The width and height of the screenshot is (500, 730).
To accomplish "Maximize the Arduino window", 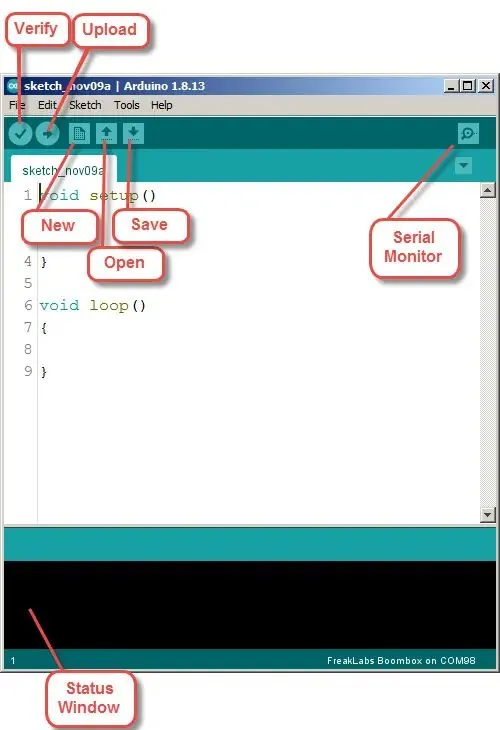I will pos(467,86).
